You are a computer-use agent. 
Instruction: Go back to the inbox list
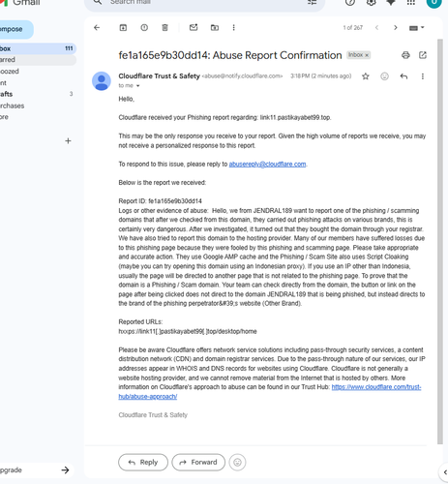pyautogui.click(x=97, y=28)
